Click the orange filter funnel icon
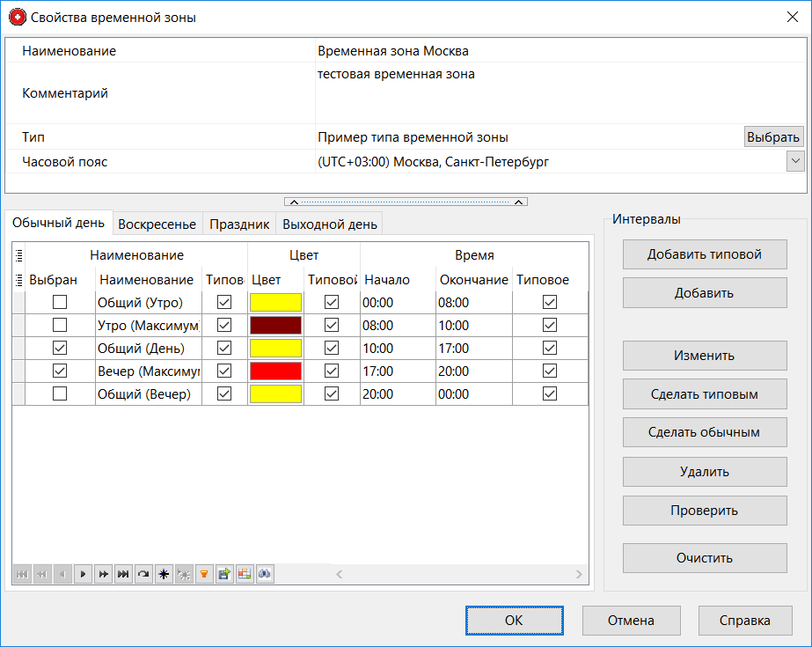The image size is (812, 647). pyautogui.click(x=204, y=573)
